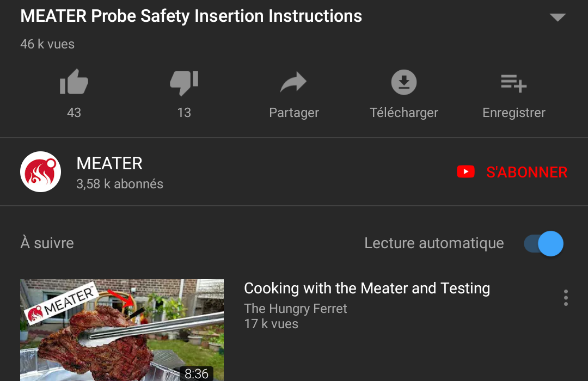
Task: Tap the MEATER Probe Safety Insertion Instructions title
Action: click(x=191, y=16)
